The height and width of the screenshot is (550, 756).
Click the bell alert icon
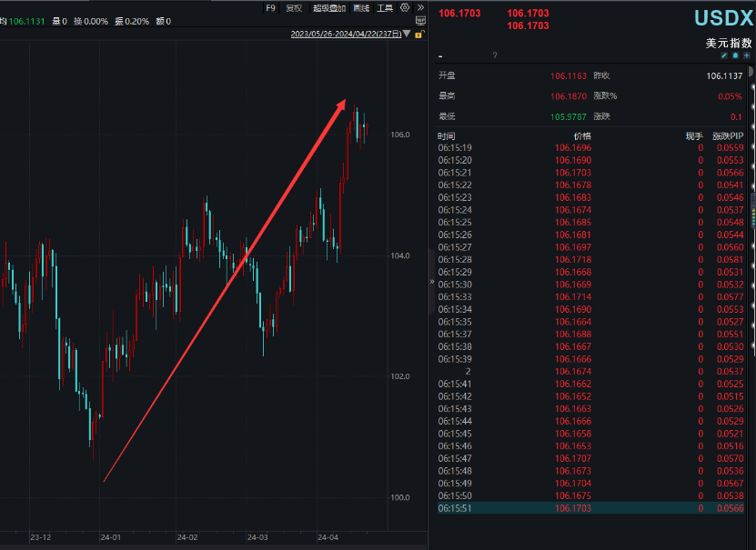pos(735,55)
